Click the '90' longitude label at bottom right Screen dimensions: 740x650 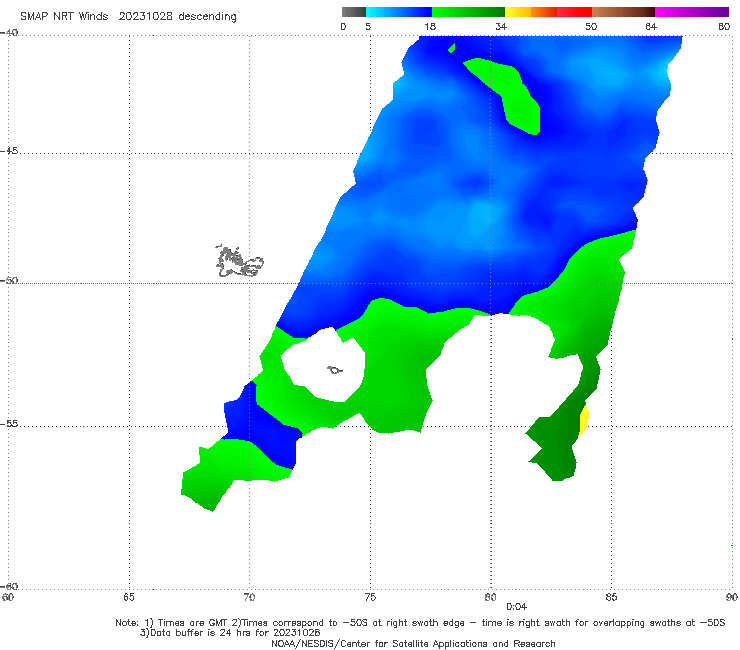coord(732,597)
